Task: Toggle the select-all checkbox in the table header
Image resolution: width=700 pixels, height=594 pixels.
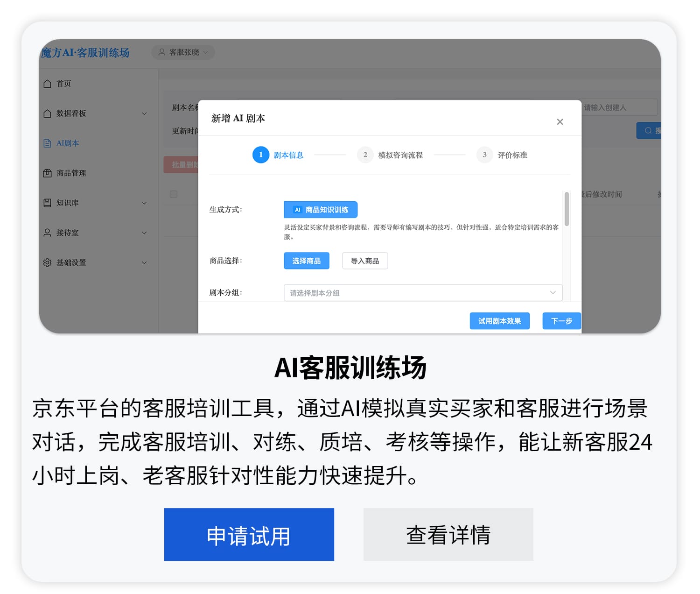Action: 174,195
